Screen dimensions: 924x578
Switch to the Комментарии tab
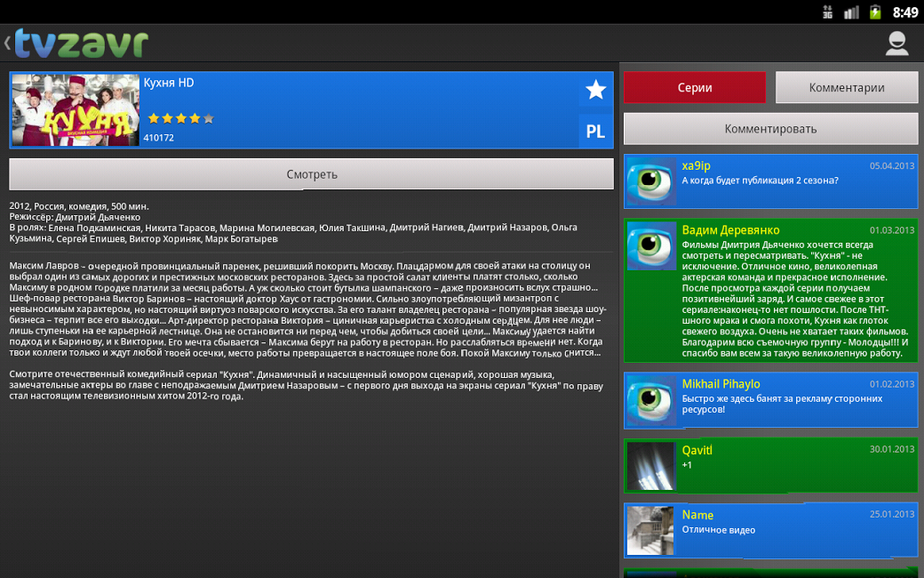pos(846,87)
